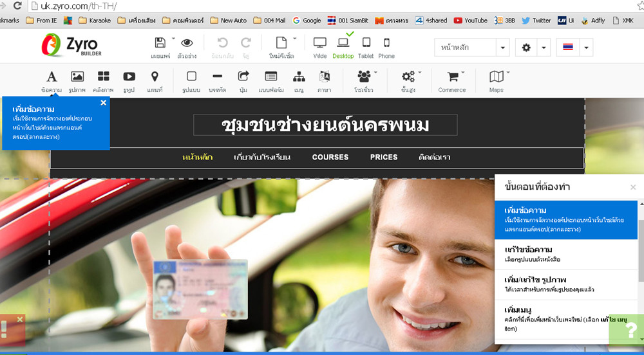Open the YouTube bookmark
This screenshot has height=355, width=644.
pos(470,21)
